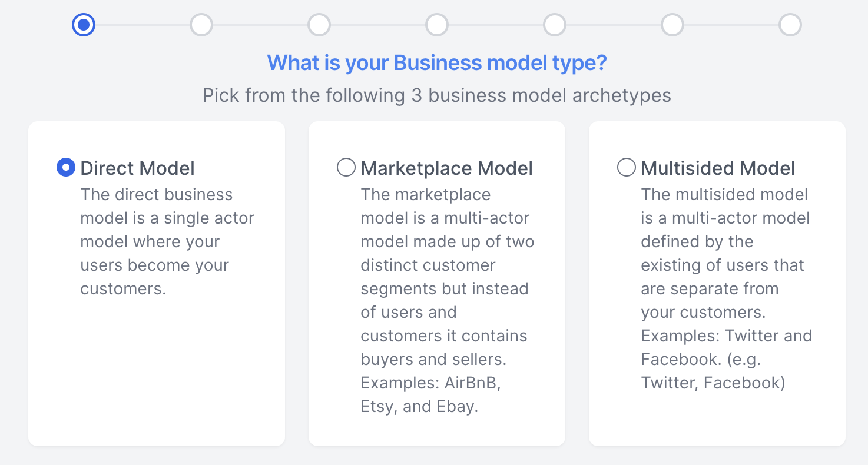Select the Multisided Model radio button
The width and height of the screenshot is (868, 465).
pos(626,167)
